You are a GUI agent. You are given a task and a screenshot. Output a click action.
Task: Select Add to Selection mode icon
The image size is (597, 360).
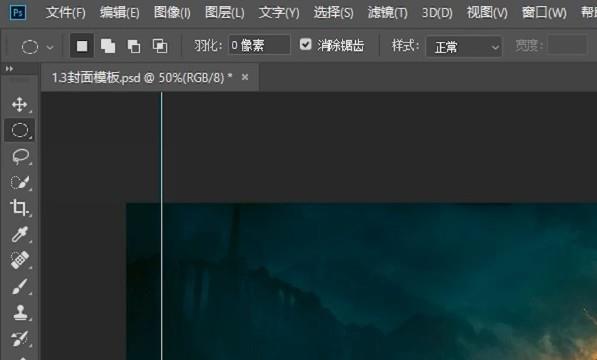tap(108, 46)
